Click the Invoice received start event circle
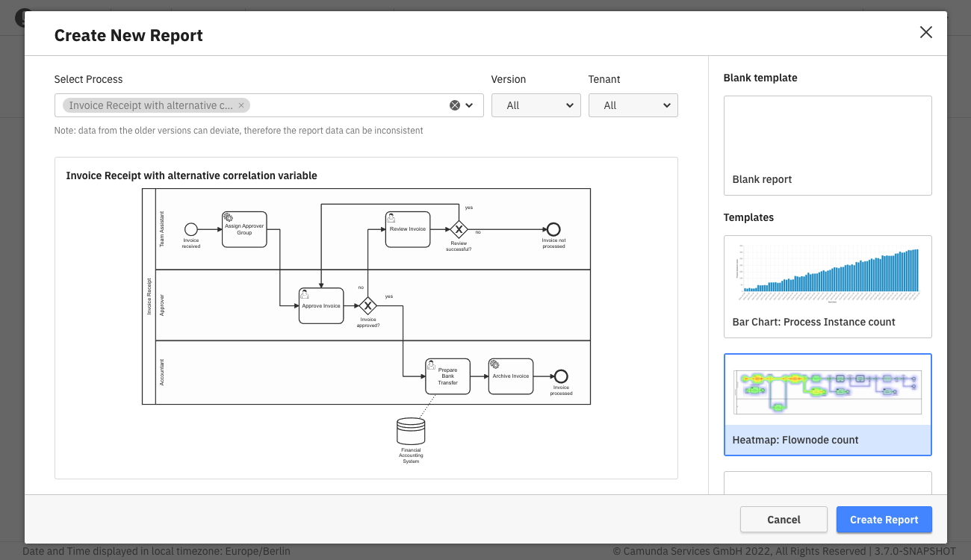 (191, 229)
